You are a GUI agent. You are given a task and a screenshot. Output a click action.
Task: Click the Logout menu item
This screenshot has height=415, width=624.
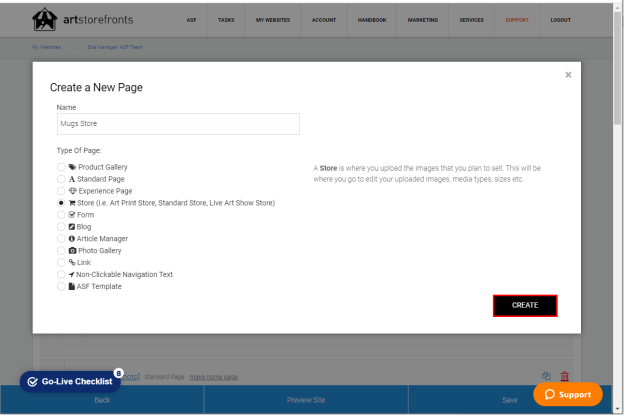pos(561,20)
